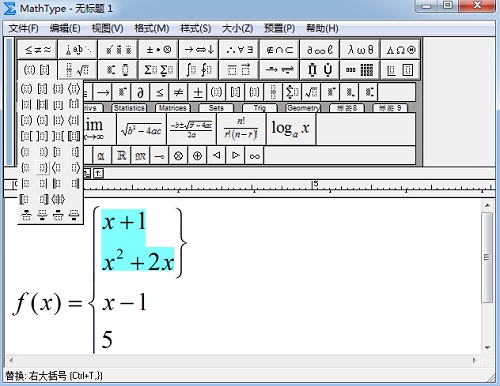This screenshot has height=386, width=500.
Task: Switch to the Sets tab
Action: pyautogui.click(x=216, y=108)
